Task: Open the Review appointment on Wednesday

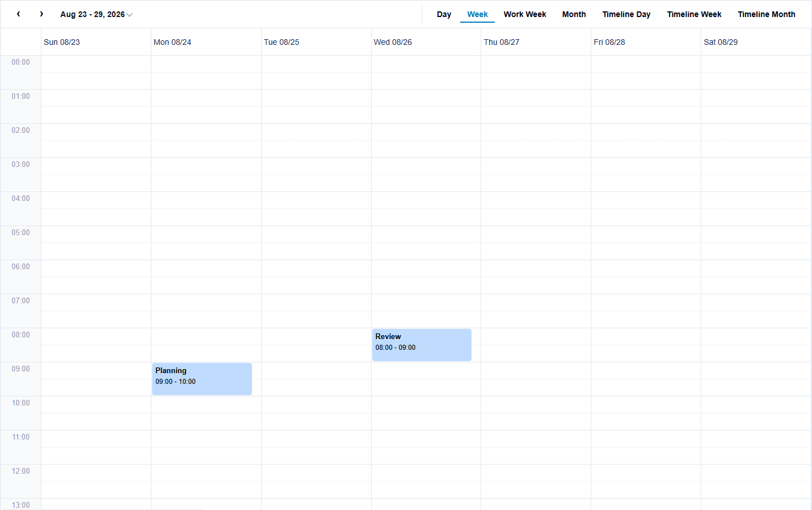Action: [x=422, y=345]
